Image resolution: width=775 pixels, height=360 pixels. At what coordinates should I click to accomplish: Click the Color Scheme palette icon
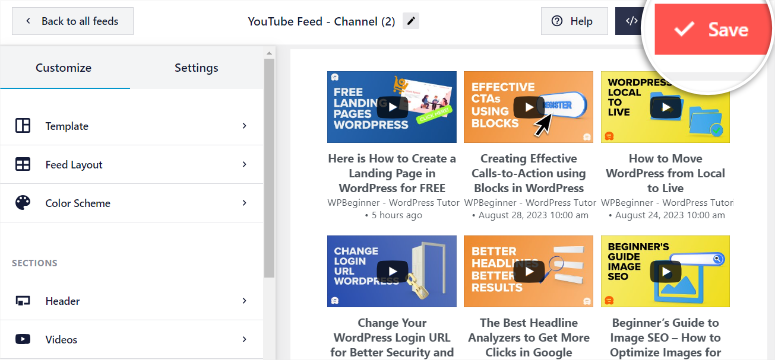(23, 203)
